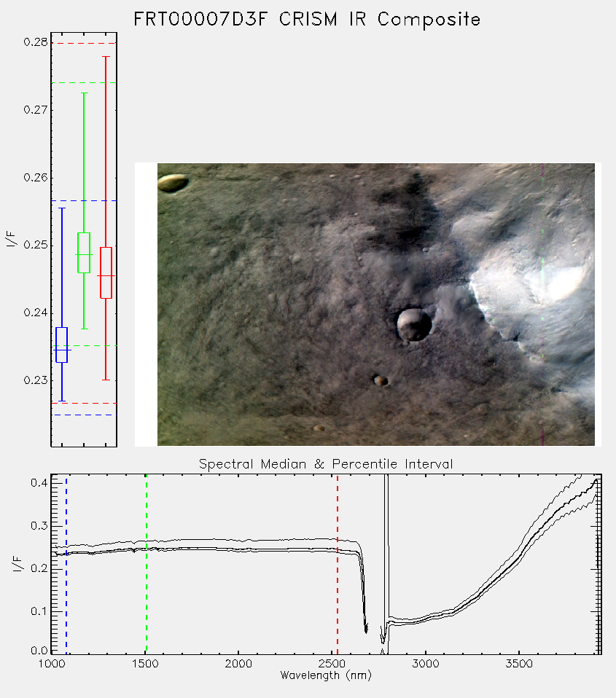Viewport: 616px width, 698px height.
Task: Select the elongated crater at image's top-left
Action: [x=174, y=183]
